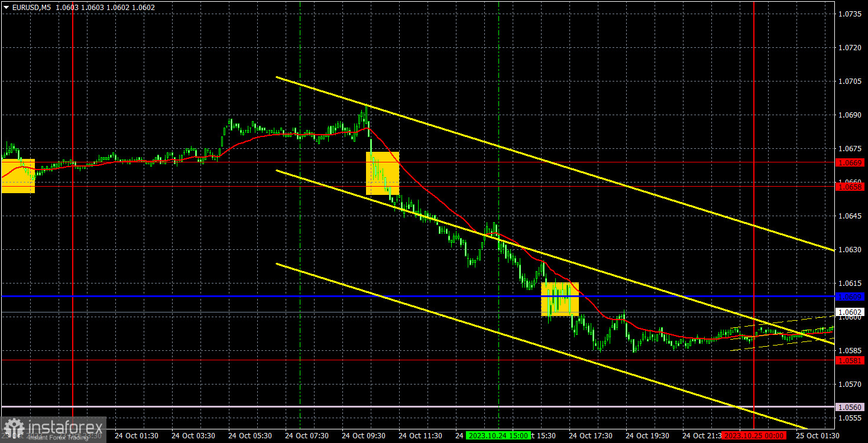Click the 1.0615 value on price axis
The height and width of the screenshot is (443, 868).
(x=850, y=283)
